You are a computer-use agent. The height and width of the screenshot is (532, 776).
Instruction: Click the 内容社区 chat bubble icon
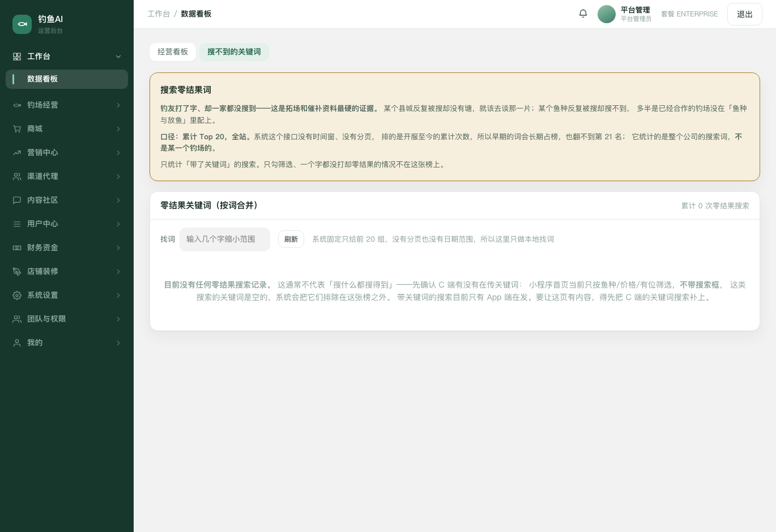(17, 200)
